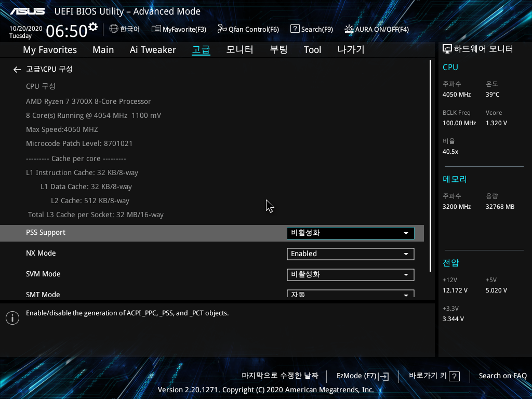532x399 pixels.
Task: Open the NX Mode Enabled dropdown
Action: 351,254
